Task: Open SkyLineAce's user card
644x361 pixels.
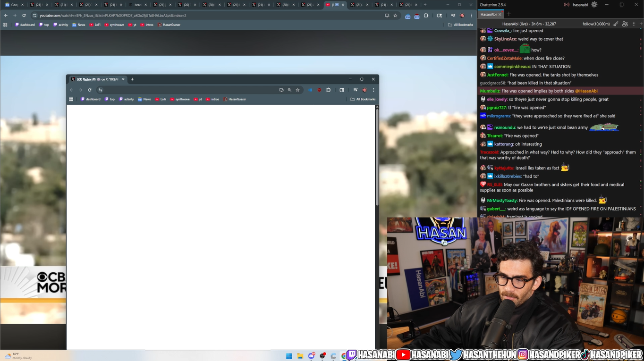Action: click(x=505, y=39)
